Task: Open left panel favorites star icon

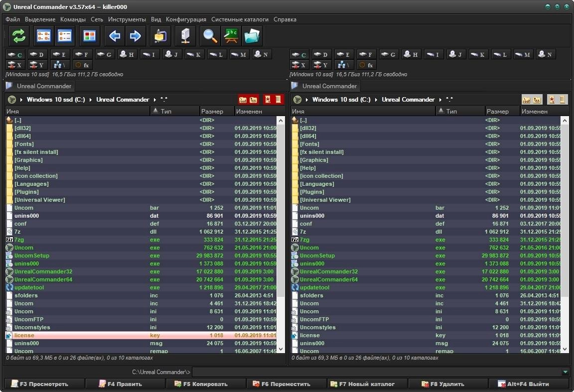Action: pos(268,100)
